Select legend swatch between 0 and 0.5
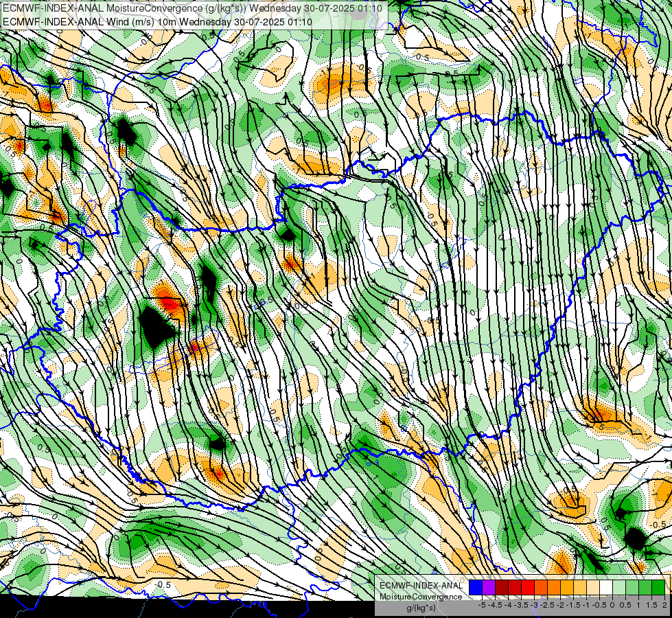This screenshot has width=672, height=618. click(x=619, y=587)
